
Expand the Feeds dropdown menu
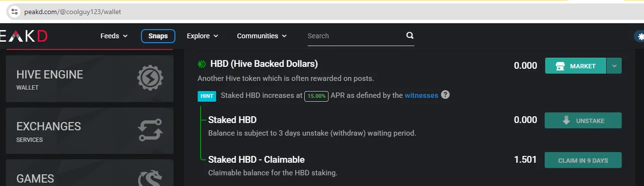(114, 36)
